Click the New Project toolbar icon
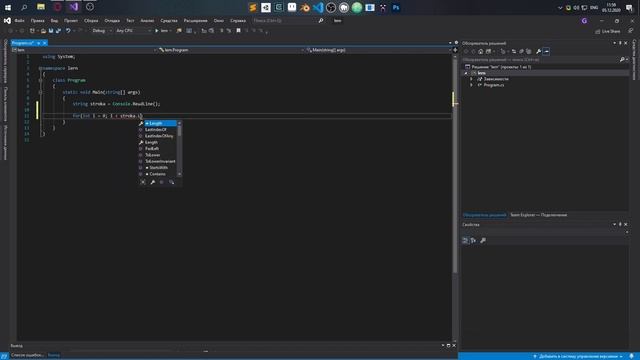The width and height of the screenshot is (640, 360). (x=32, y=31)
